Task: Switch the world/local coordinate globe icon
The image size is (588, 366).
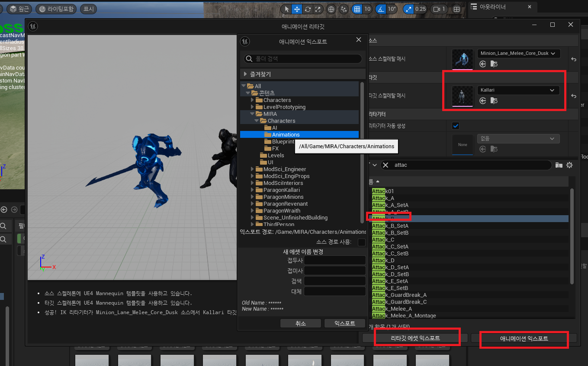Action: coord(331,9)
